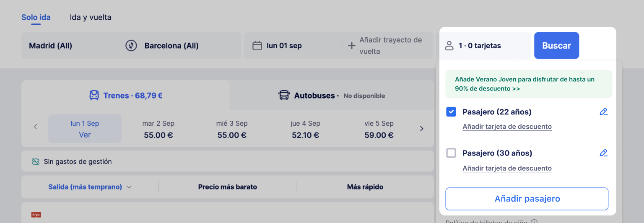
Task: Switch to the Ida y vuelta tab
Action: (91, 18)
